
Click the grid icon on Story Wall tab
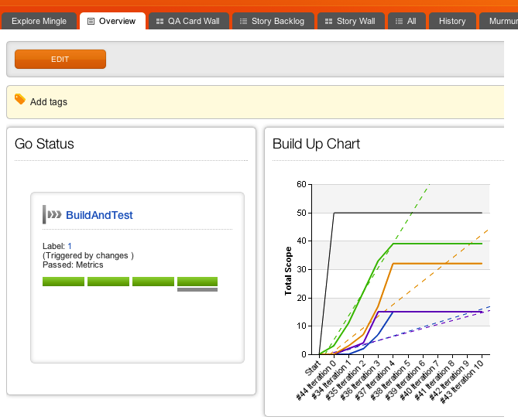(328, 22)
